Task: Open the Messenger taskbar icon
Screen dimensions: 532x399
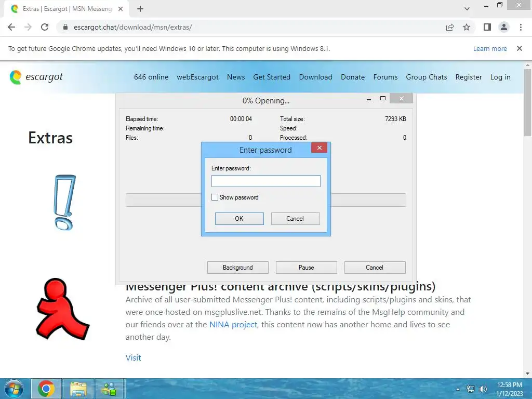Action: click(x=110, y=389)
